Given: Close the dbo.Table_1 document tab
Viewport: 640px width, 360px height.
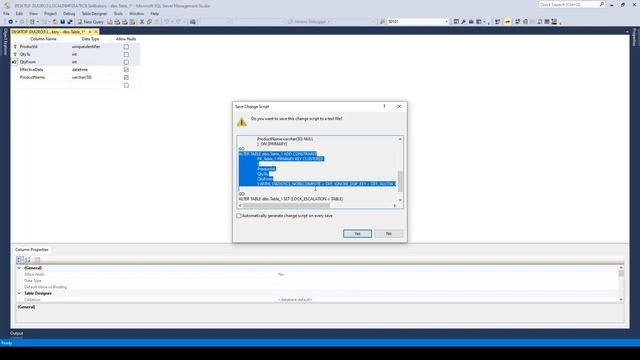Looking at the screenshot, I should pyautogui.click(x=96, y=31).
